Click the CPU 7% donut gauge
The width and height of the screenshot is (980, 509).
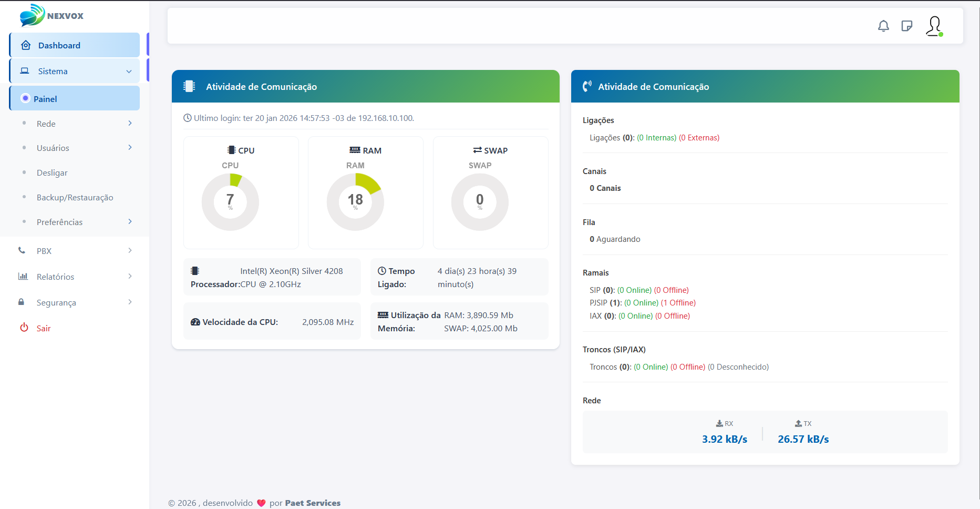click(230, 202)
